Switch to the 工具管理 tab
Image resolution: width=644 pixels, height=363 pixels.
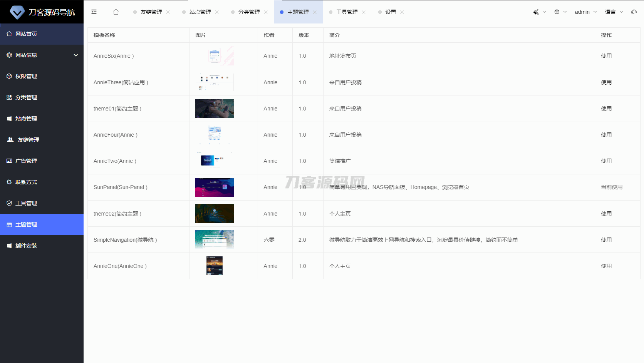(x=347, y=12)
